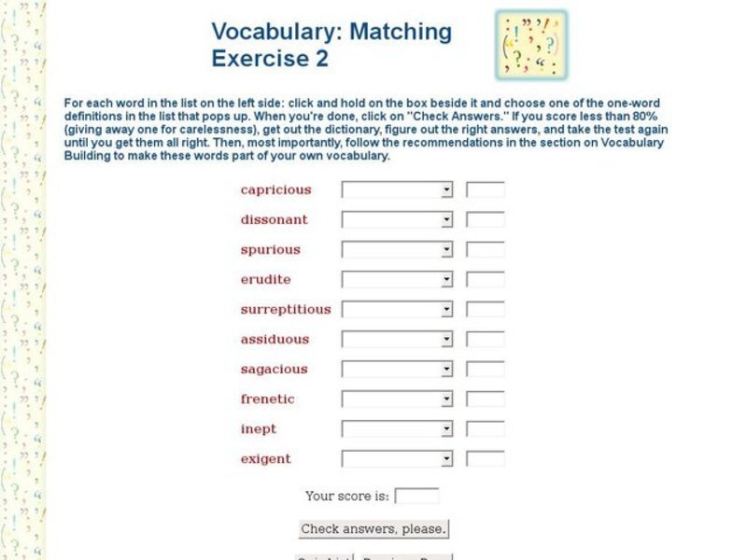Open the sagacious dropdown list

[x=397, y=370]
